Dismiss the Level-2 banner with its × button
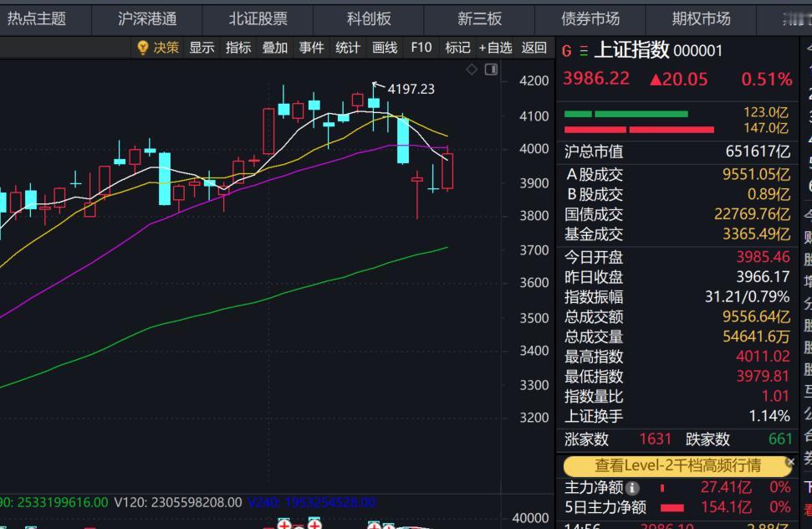The image size is (812, 529). [x=791, y=462]
